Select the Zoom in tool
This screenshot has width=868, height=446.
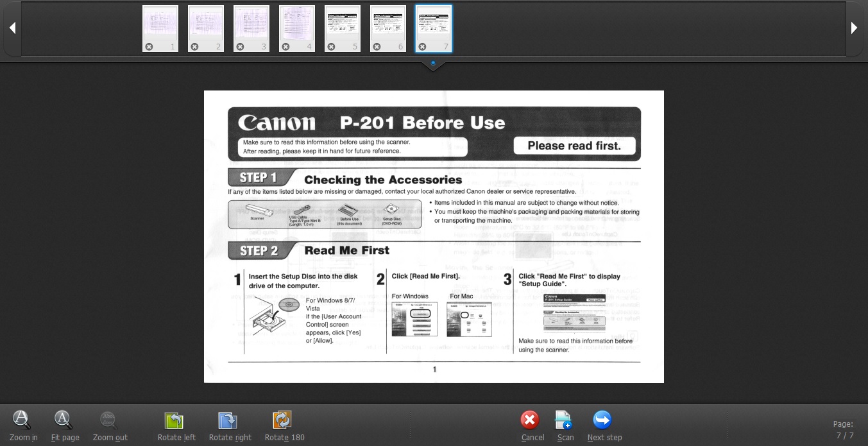23,420
